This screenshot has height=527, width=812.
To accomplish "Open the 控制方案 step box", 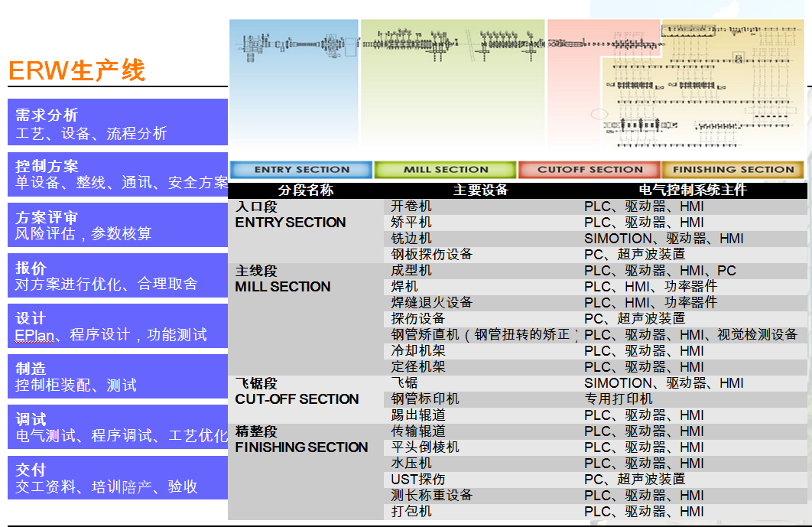I will [x=118, y=174].
